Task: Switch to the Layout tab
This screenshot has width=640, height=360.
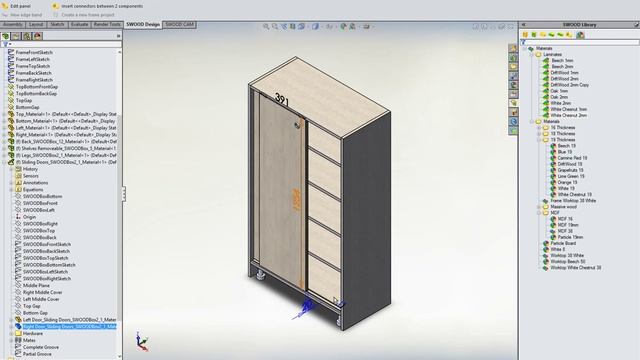Action: (x=36, y=24)
